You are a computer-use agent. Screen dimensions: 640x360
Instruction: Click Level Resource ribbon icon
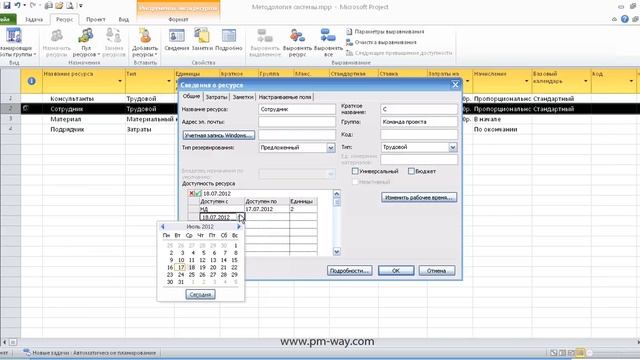[297, 36]
